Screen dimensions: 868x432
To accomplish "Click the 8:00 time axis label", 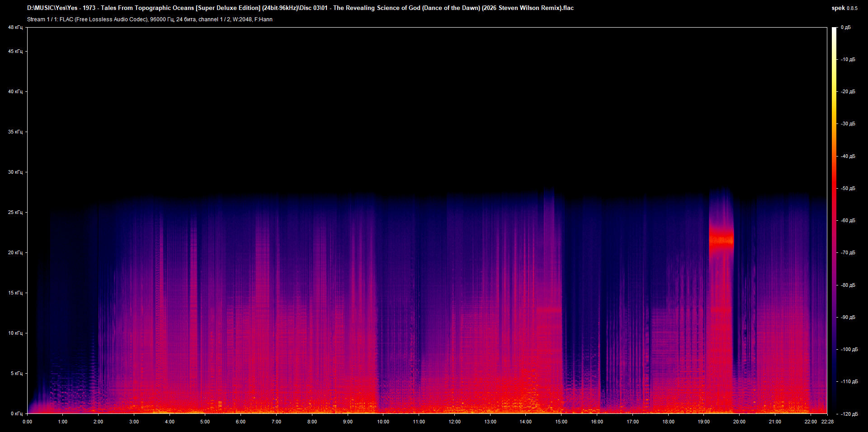I will [x=312, y=422].
